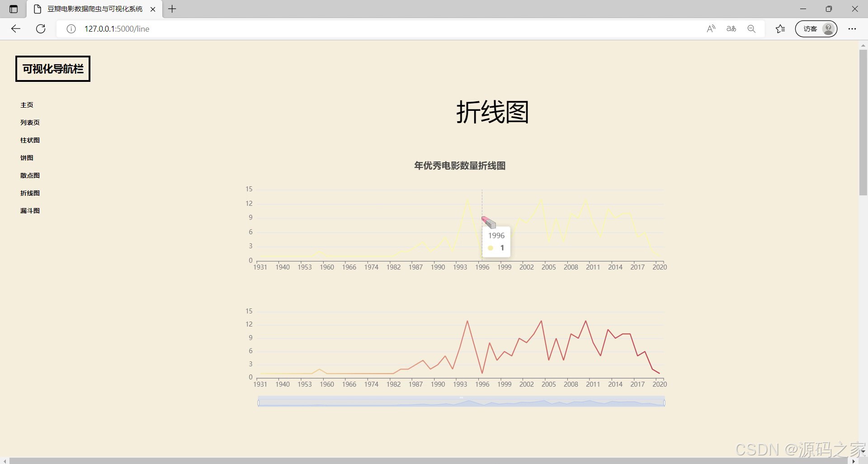Click the text size settings icon

(731, 28)
